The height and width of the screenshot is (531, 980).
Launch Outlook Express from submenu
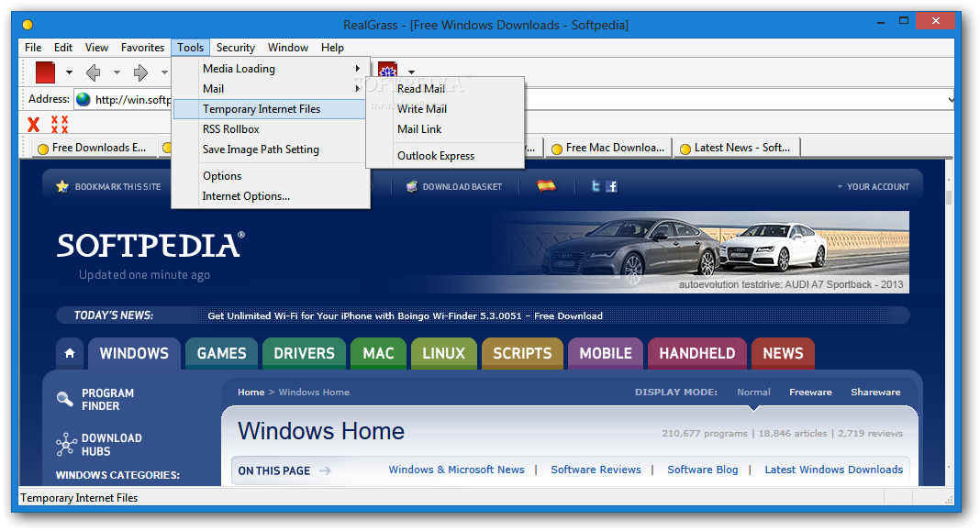[445, 156]
